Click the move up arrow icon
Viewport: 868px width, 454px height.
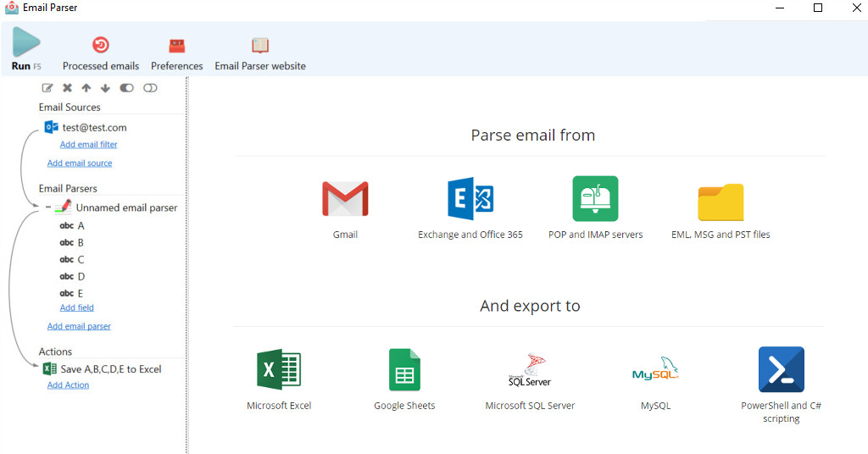click(86, 88)
